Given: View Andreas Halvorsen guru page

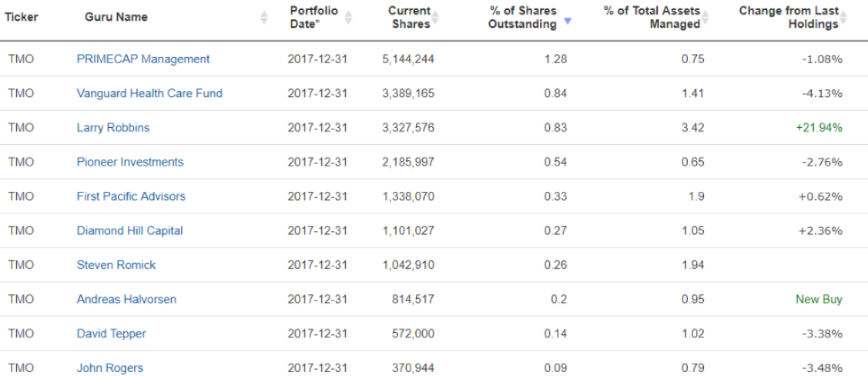Looking at the screenshot, I should click(127, 299).
